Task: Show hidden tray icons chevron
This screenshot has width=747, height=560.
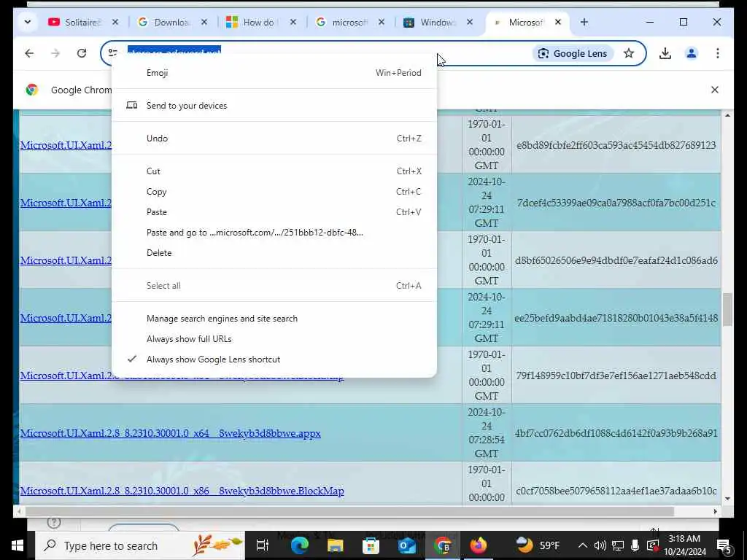Action: point(582,545)
